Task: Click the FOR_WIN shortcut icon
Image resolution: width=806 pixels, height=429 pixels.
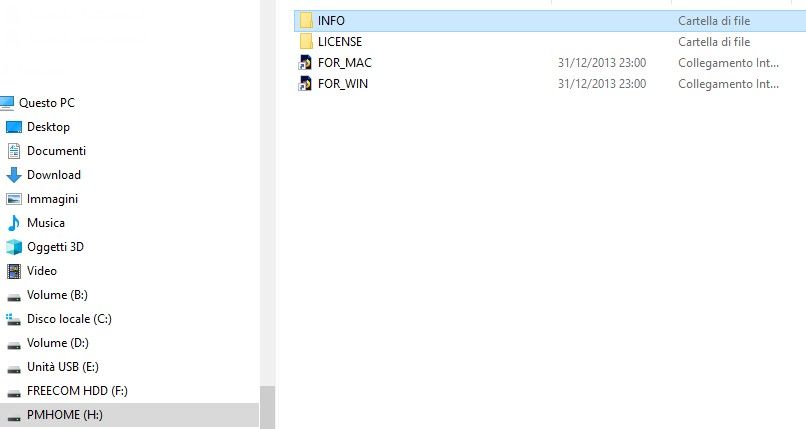Action: [x=305, y=84]
